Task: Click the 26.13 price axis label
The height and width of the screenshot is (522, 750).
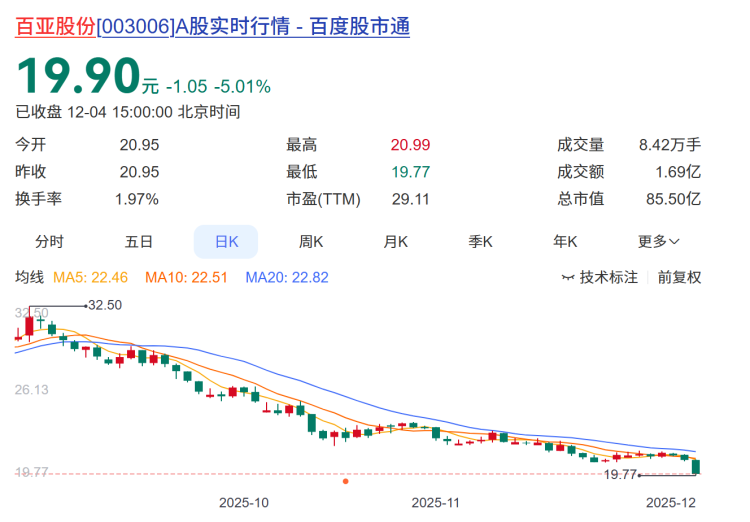Action: pyautogui.click(x=32, y=390)
